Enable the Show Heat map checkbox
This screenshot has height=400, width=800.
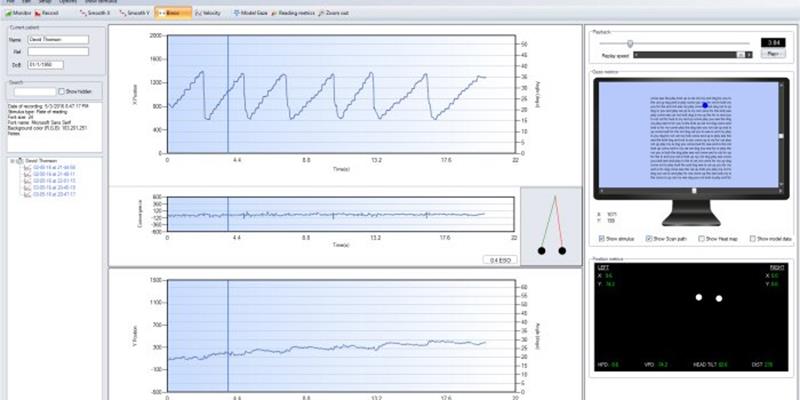702,238
